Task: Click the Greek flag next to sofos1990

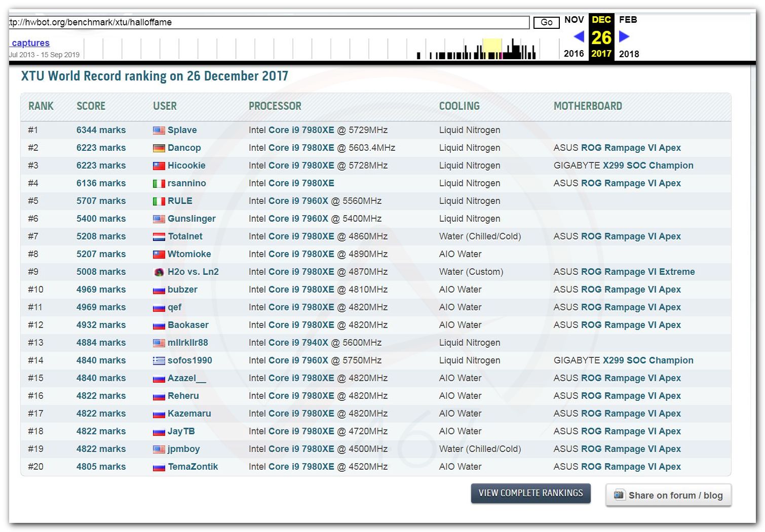Action: [x=159, y=361]
